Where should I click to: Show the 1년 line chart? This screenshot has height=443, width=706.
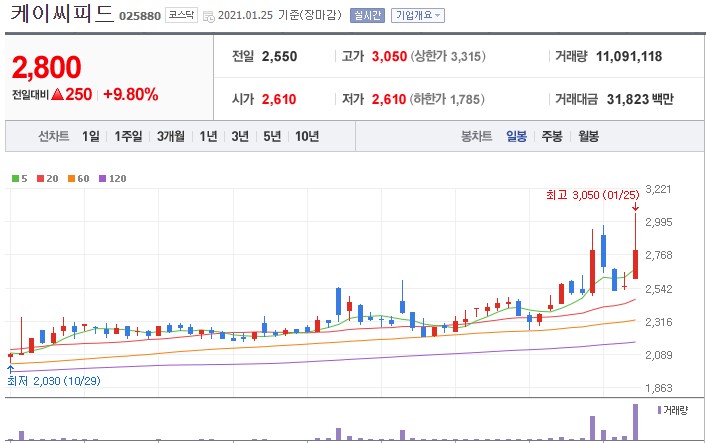(x=208, y=136)
